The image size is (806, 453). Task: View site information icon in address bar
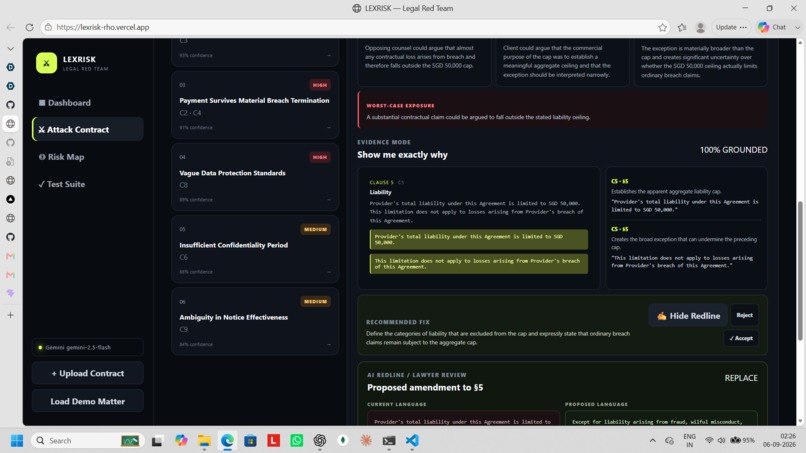(48, 27)
